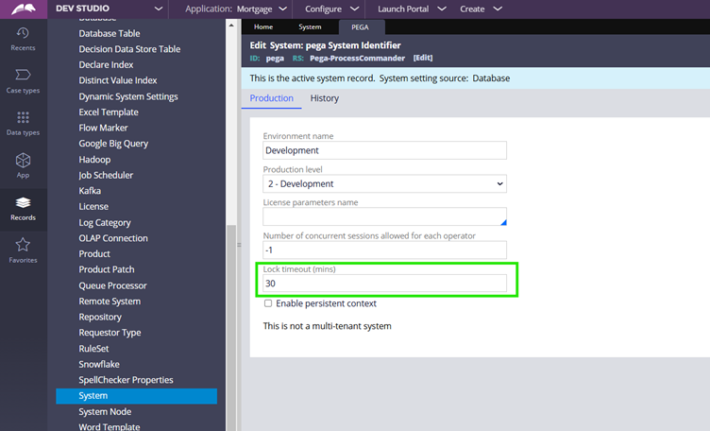Screen dimensions: 710x431
Task: Click the panel resize handle icon
Action: click(x=238, y=244)
